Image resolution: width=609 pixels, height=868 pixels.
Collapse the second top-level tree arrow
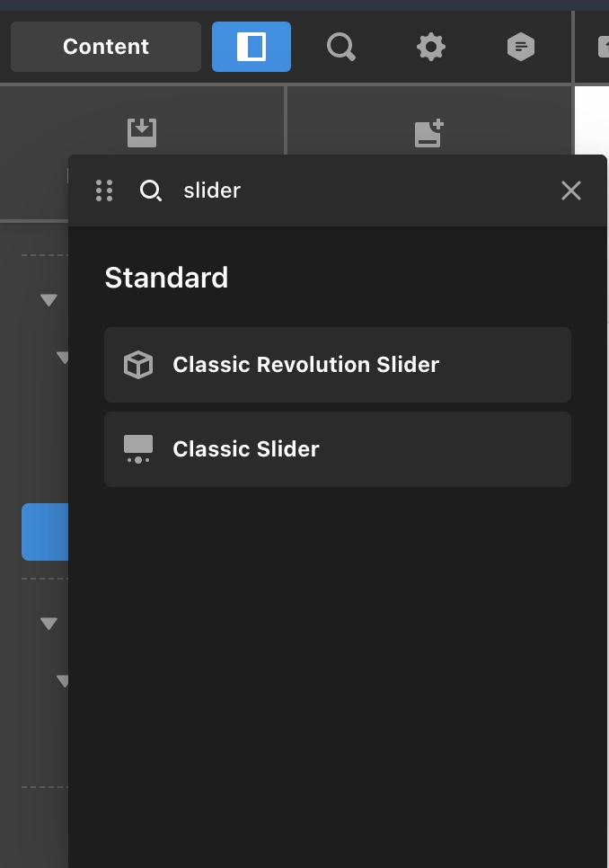click(x=49, y=624)
